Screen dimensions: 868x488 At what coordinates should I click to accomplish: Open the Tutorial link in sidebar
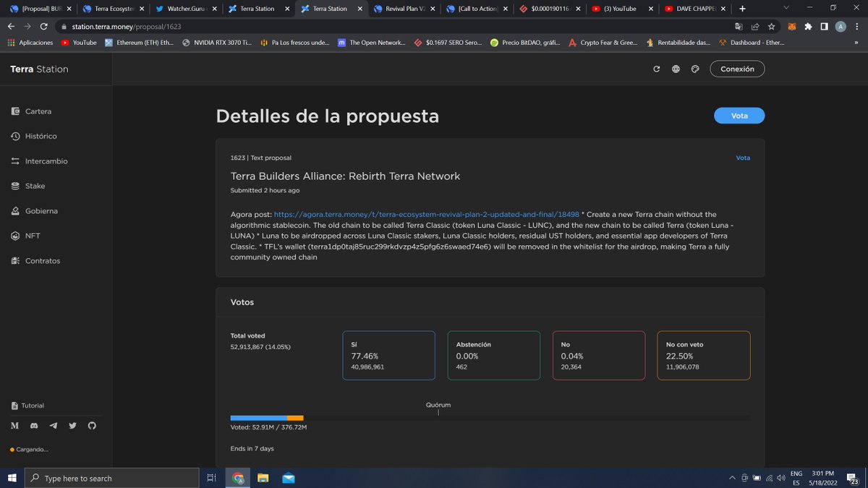point(27,406)
